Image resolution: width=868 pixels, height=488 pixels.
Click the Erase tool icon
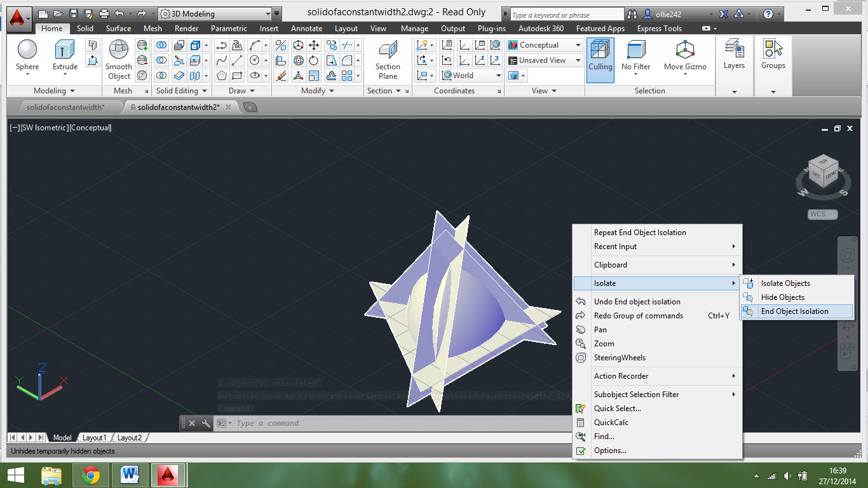tap(281, 76)
